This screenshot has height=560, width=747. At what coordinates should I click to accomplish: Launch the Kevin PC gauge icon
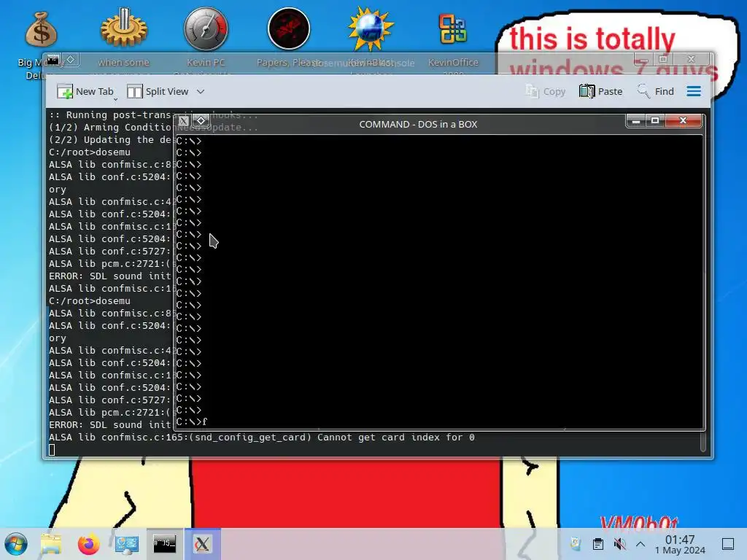pyautogui.click(x=206, y=28)
